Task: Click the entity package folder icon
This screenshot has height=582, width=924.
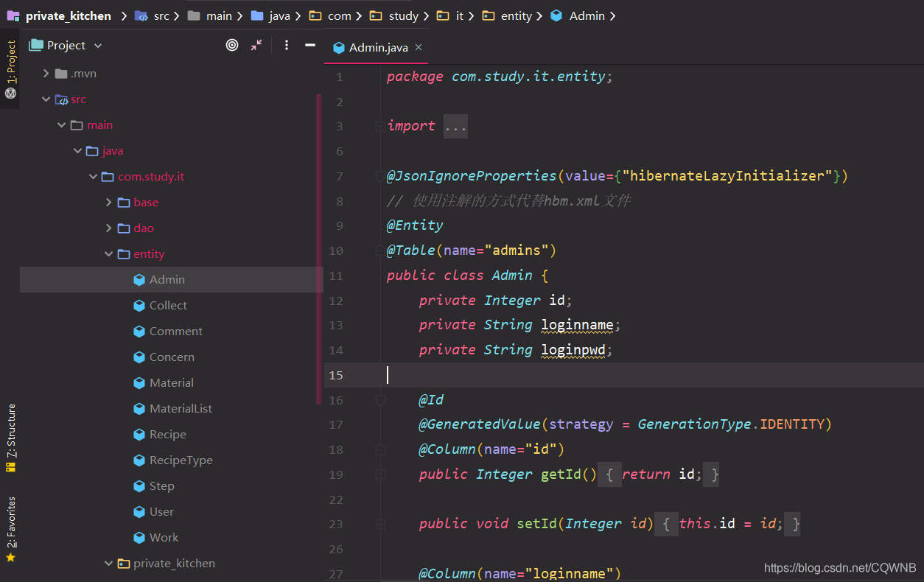Action: click(x=124, y=254)
